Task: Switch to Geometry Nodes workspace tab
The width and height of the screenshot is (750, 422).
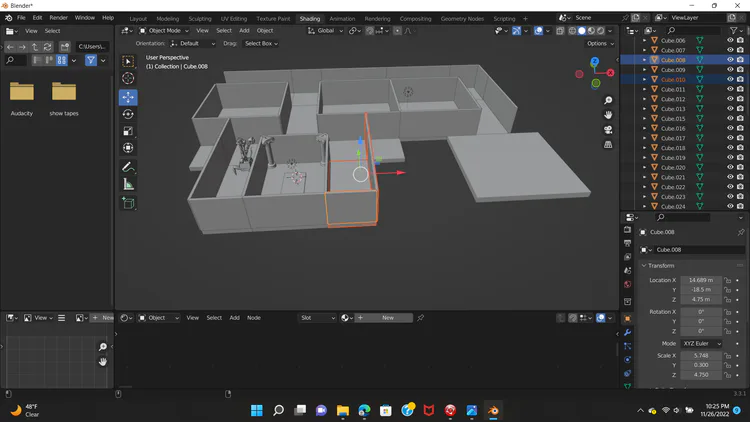Action: tap(462, 19)
